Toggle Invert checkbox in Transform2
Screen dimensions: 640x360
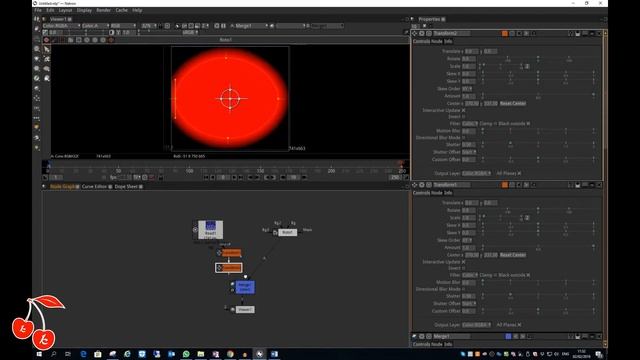tap(463, 117)
